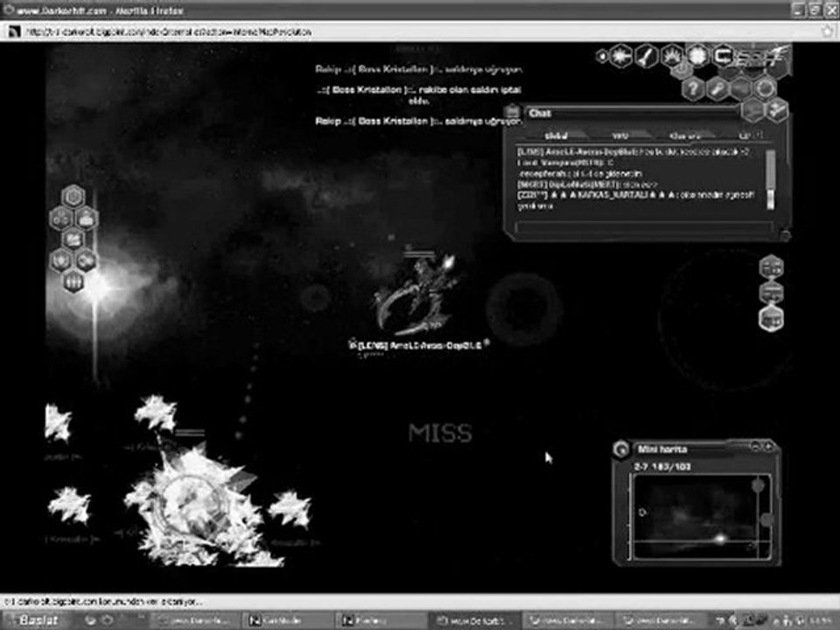Viewport: 840px width, 630px height.
Task: Minimize the Mini harita panel with minus button
Action: coord(755,446)
